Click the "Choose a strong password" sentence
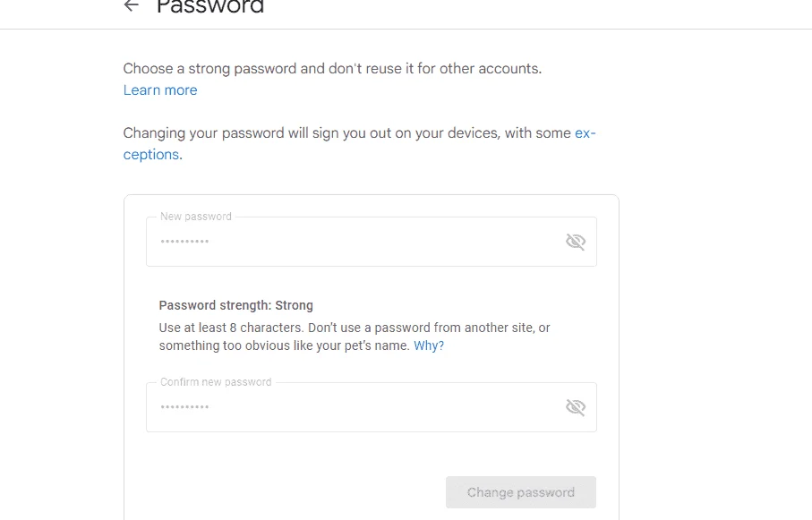The height and width of the screenshot is (520, 812). point(332,69)
